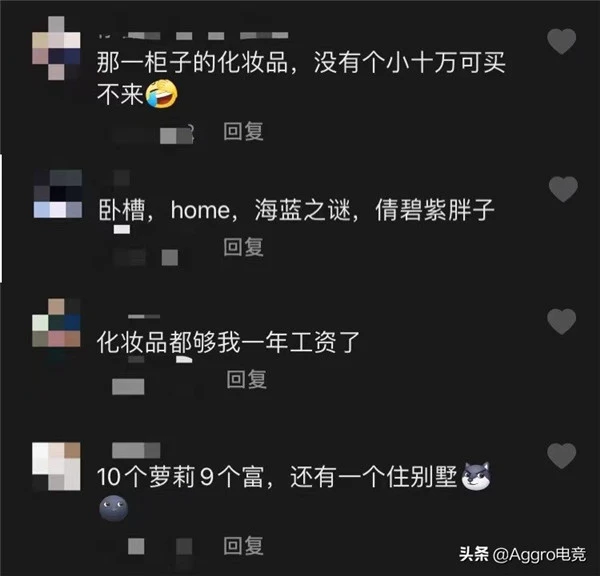
Task: View profile picture beside 一年工资 comment
Action: [x=56, y=323]
